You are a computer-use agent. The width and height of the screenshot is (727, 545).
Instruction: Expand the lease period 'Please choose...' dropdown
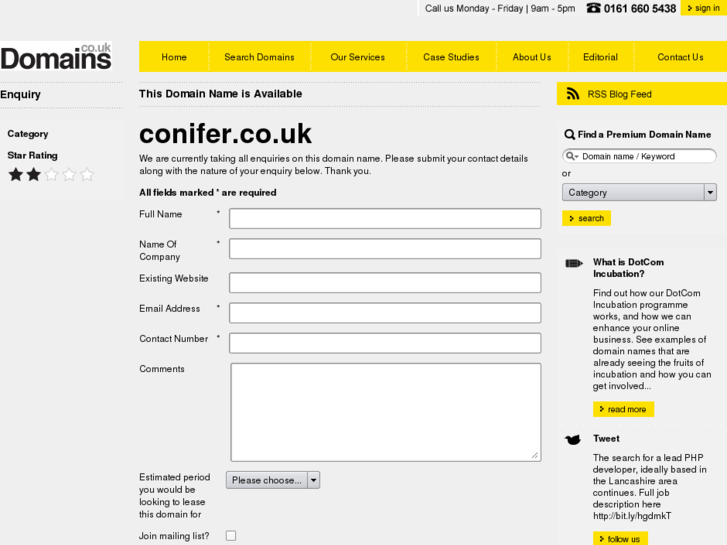point(273,480)
